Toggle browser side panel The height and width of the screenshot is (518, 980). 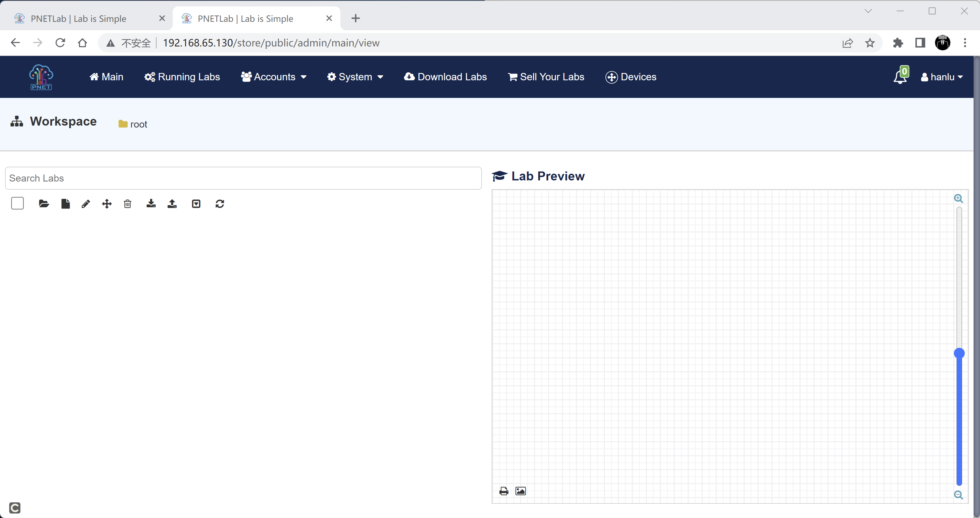[x=920, y=43]
